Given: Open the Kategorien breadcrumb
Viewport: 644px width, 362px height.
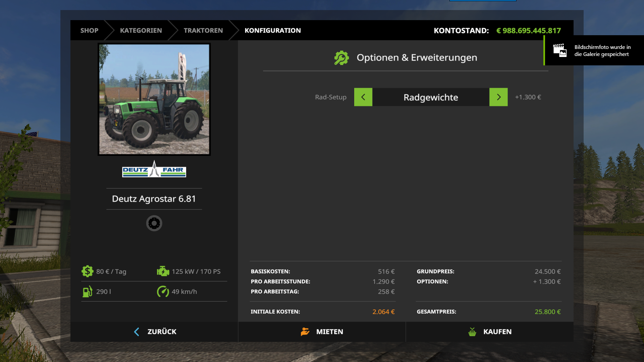Looking at the screenshot, I should click(x=141, y=31).
